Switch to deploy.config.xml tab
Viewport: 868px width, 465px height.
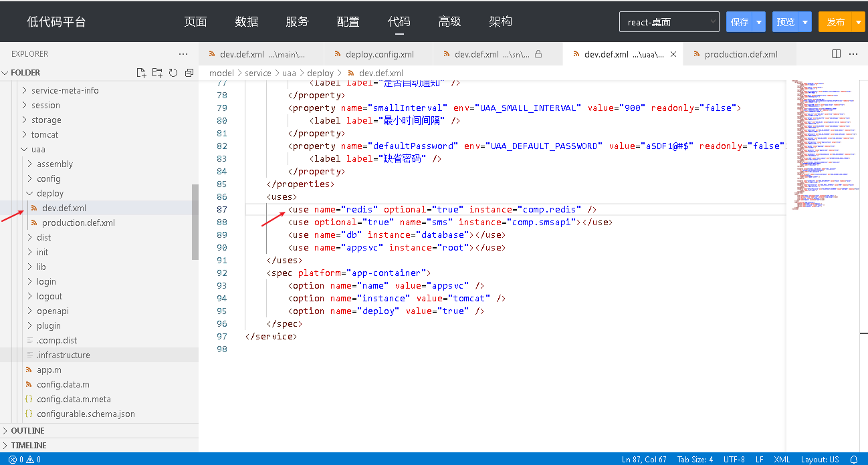coord(379,55)
